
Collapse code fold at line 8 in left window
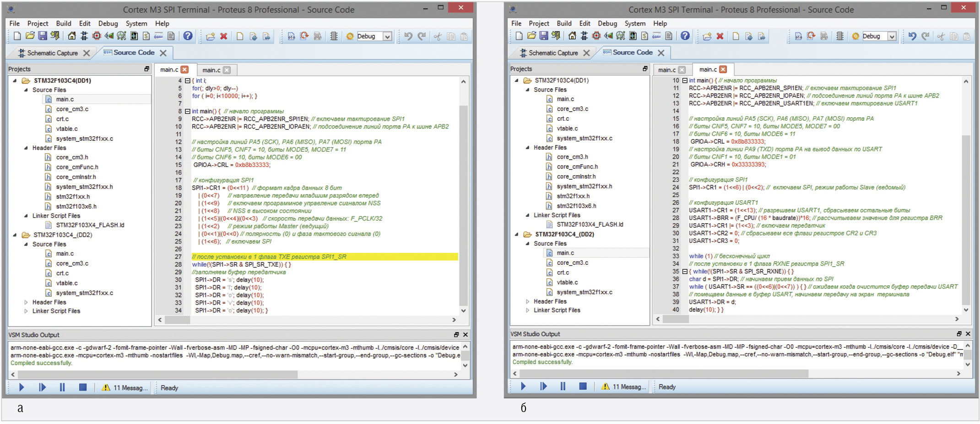pyautogui.click(x=188, y=111)
